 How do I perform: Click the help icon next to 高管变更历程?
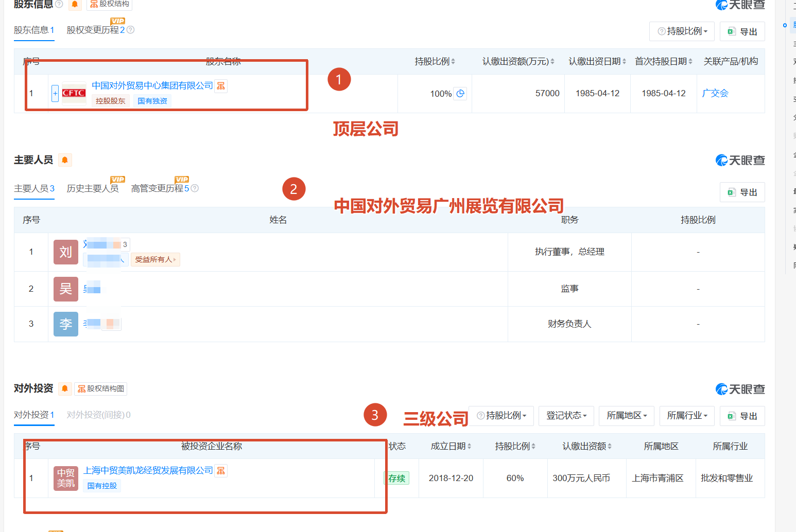point(195,188)
